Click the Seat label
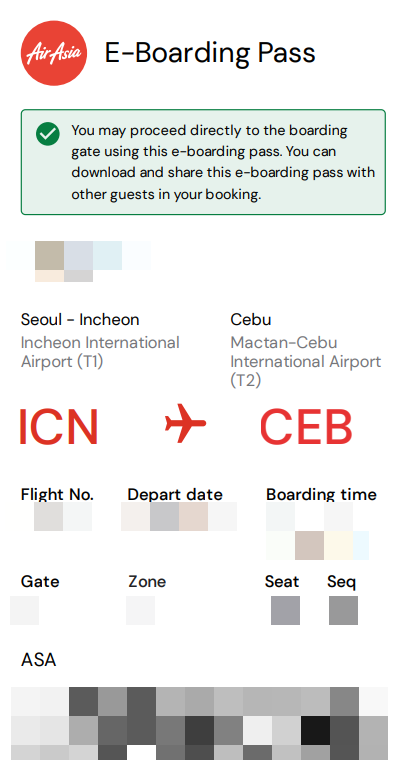Viewport: 393px width, 763px height. pos(282,581)
